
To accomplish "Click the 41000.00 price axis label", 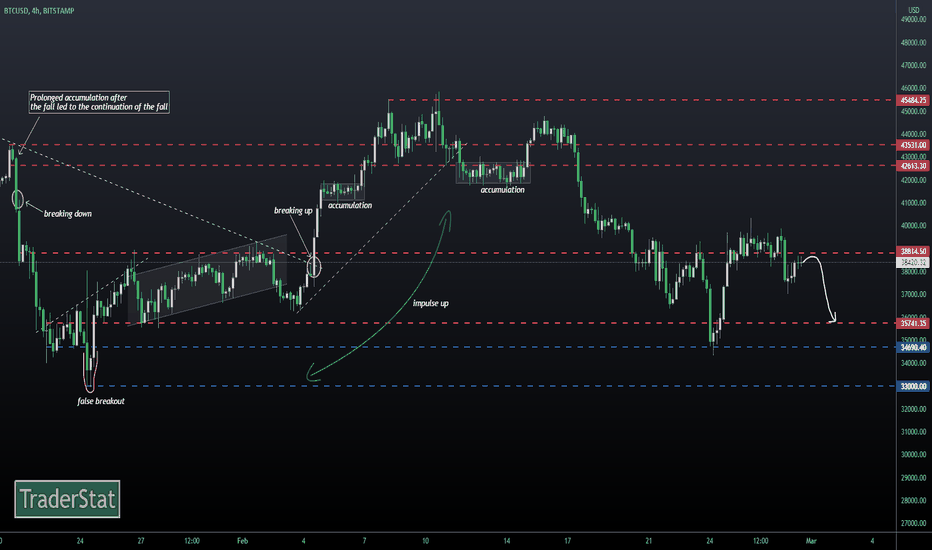I will (914, 203).
